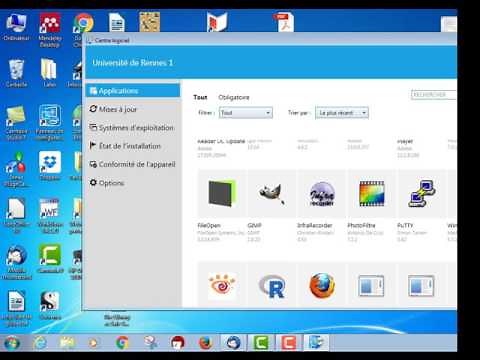Select the WF desktop shortcut icon

pos(50,216)
